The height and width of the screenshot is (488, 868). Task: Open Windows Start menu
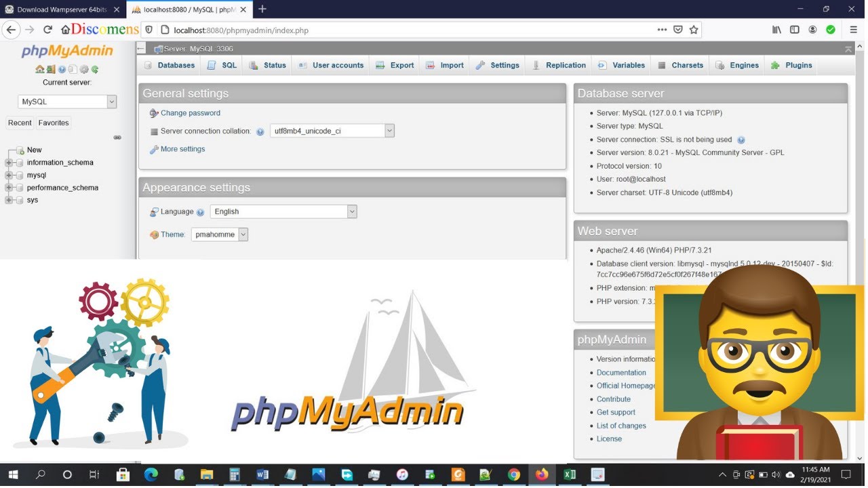(13, 474)
